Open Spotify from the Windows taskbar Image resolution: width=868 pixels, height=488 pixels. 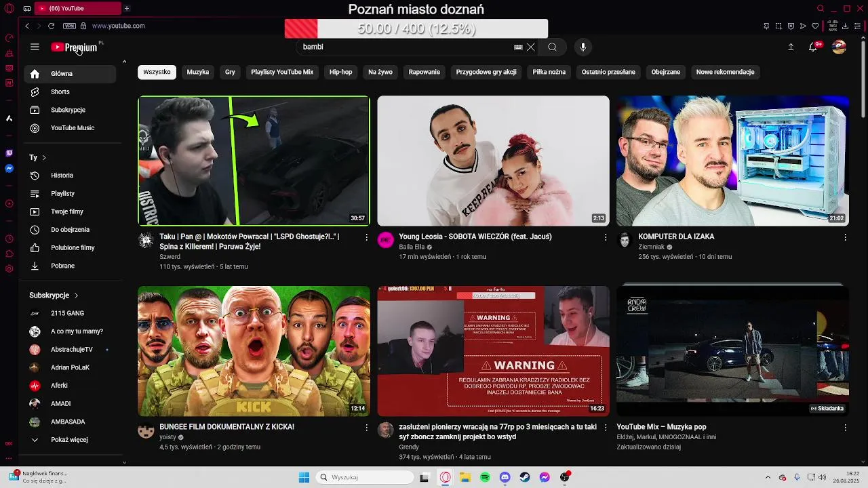485,477
